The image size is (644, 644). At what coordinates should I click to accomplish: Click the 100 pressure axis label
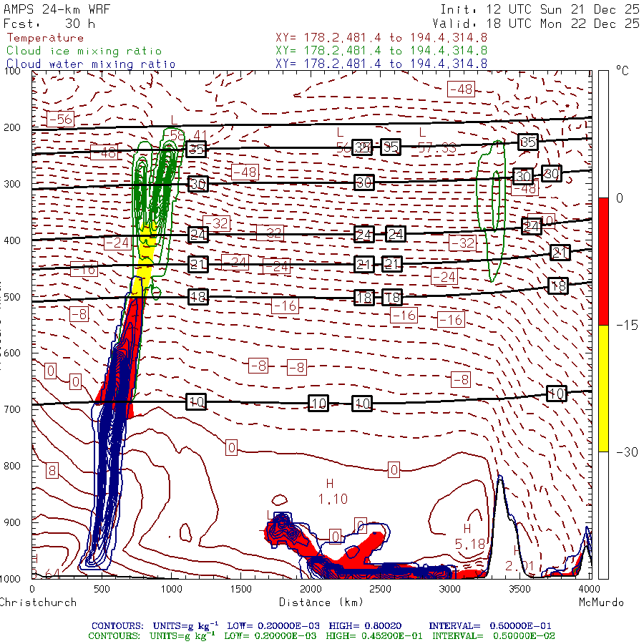(x=12, y=71)
